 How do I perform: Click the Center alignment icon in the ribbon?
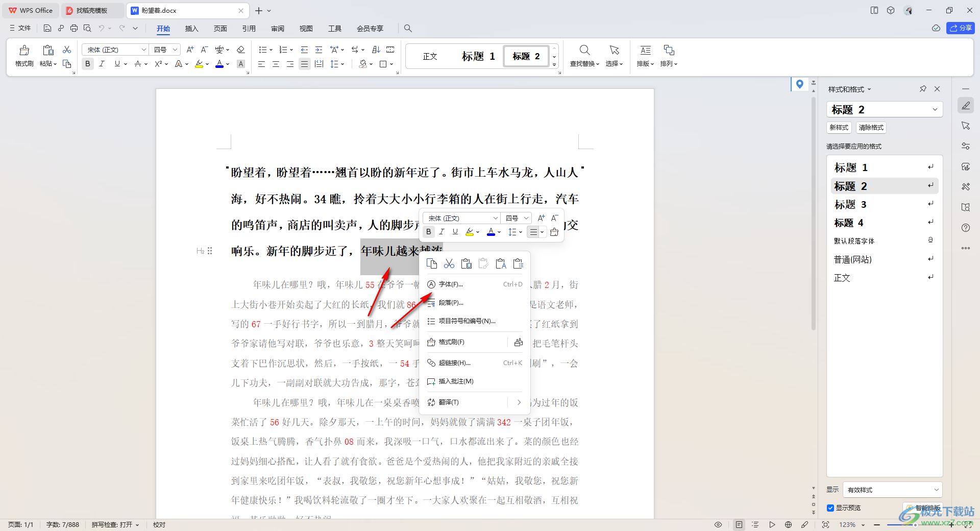click(x=276, y=64)
